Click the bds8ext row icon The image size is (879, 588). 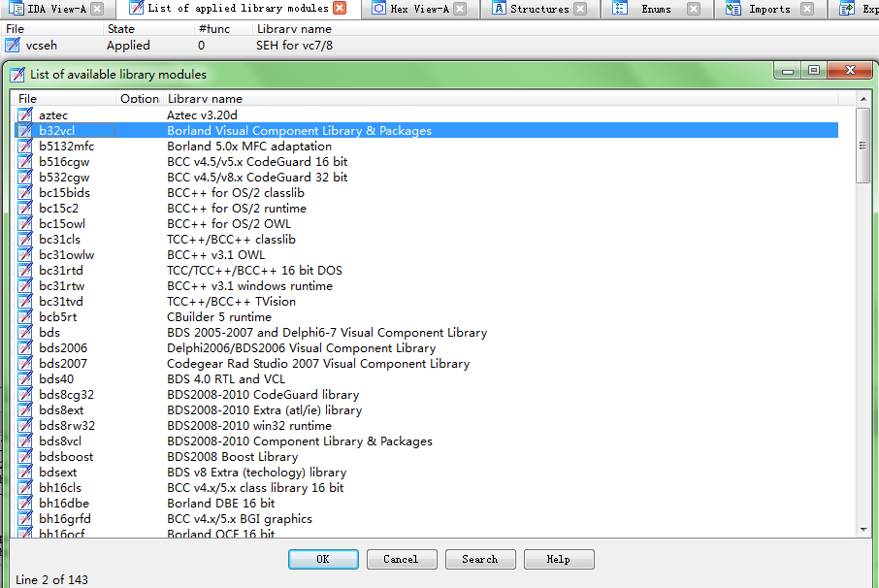tap(24, 410)
